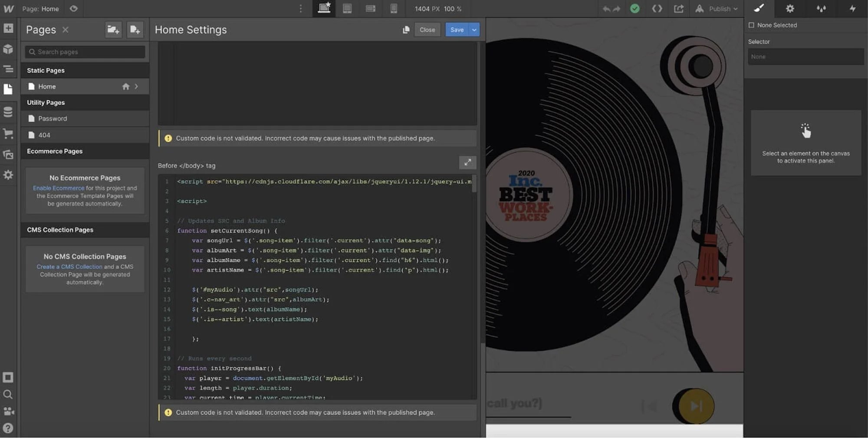
Task: Open the Navigator panel
Action: coord(9,69)
